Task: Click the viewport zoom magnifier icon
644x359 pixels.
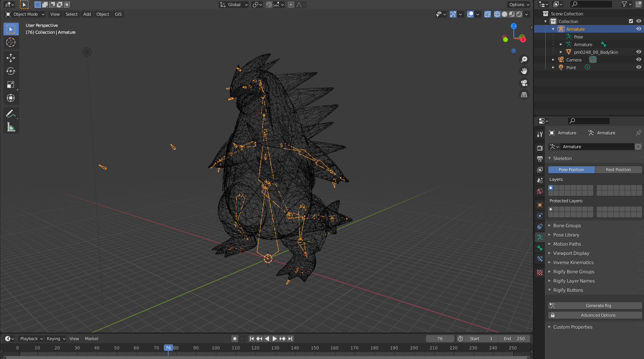Action: 524,60
